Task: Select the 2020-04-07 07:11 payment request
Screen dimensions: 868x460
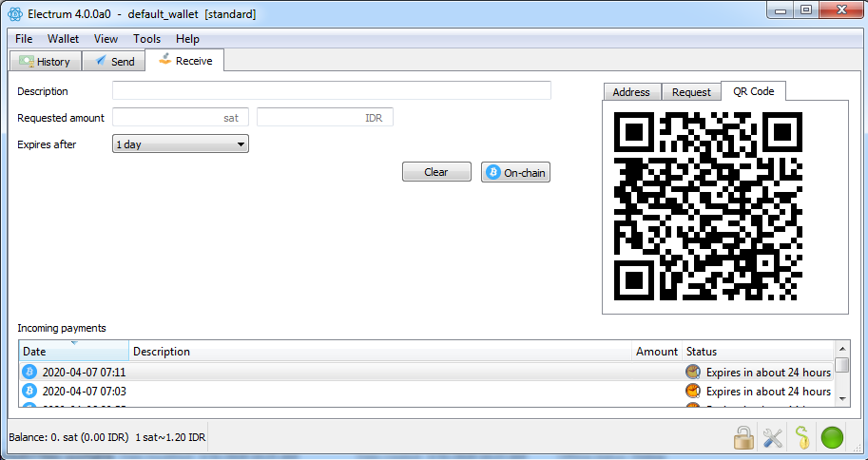Action: (426, 372)
